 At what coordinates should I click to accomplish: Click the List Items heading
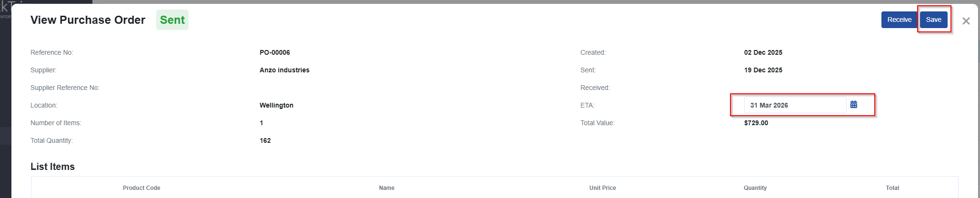point(52,167)
